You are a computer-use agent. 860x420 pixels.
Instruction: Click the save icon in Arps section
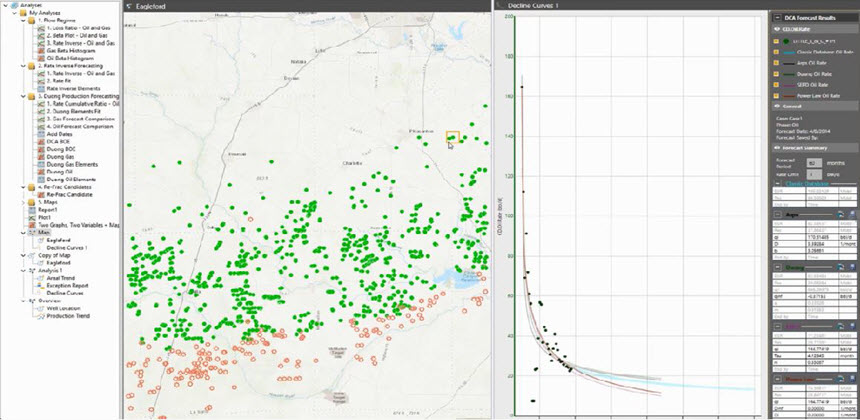pos(850,214)
